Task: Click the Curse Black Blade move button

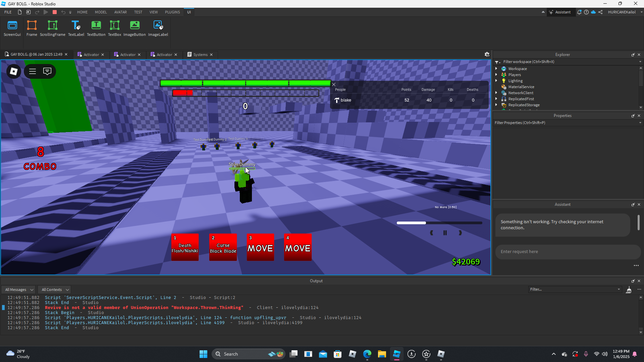Action: click(x=223, y=247)
